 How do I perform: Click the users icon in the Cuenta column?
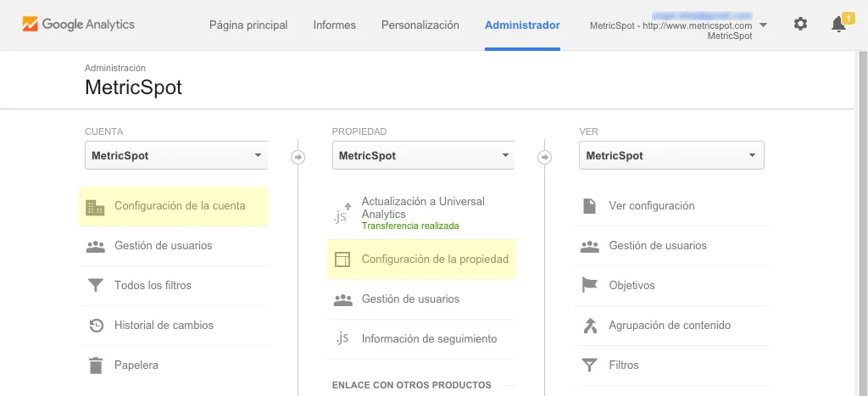point(95,246)
